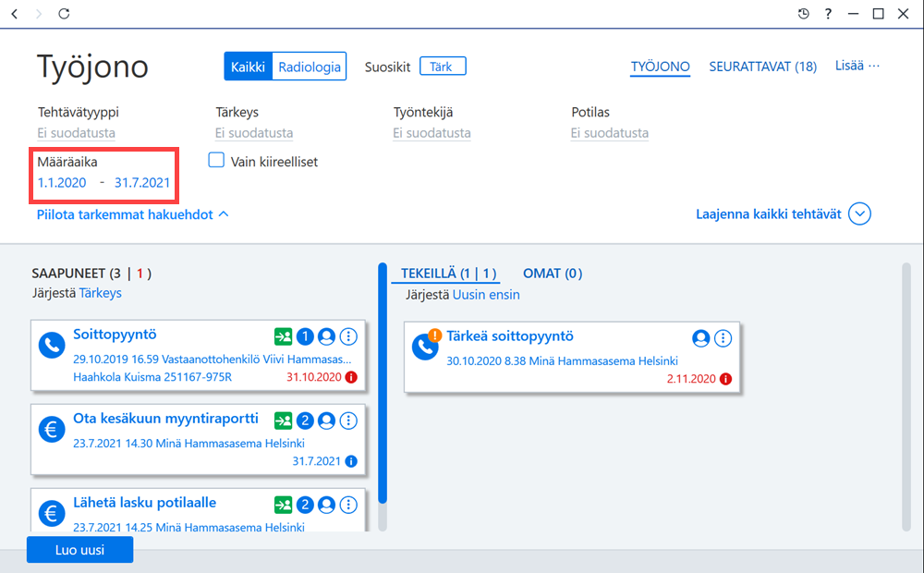Click text 23.7.2021 14.30 Minä Hammasasema Helsinki
Image resolution: width=924 pixels, height=573 pixels.
click(x=188, y=444)
